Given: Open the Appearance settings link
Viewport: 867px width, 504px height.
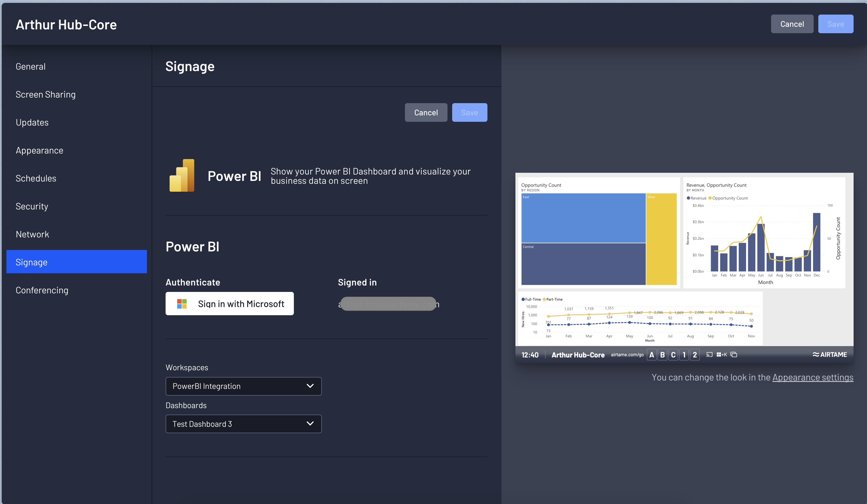Looking at the screenshot, I should pyautogui.click(x=813, y=377).
